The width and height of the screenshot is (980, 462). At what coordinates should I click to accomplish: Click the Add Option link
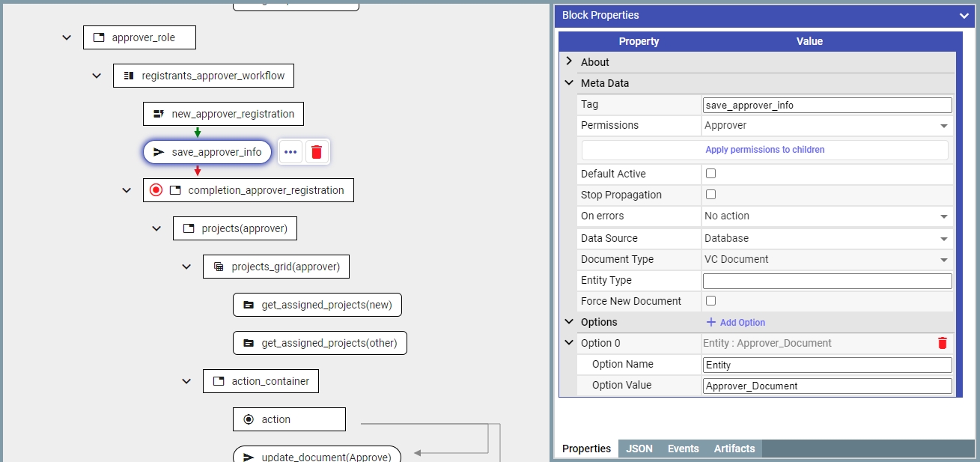(735, 322)
